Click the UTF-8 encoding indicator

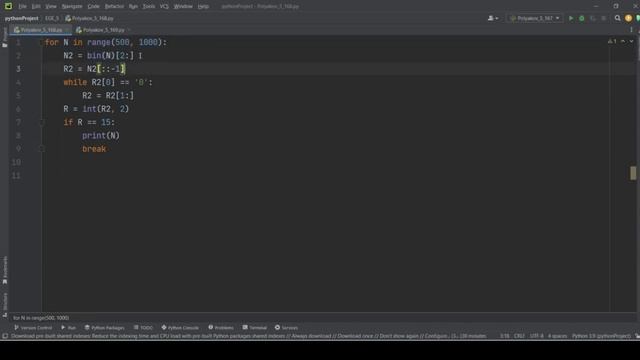click(536, 336)
